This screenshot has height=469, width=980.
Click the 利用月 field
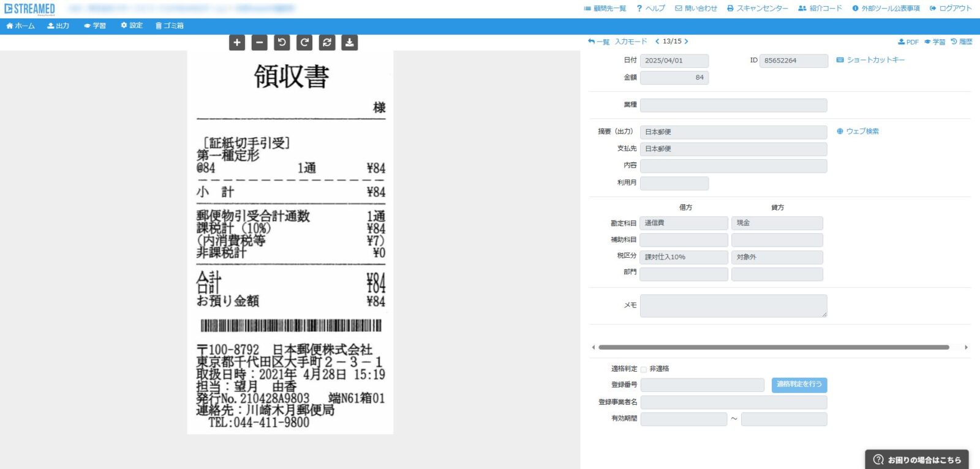point(674,183)
